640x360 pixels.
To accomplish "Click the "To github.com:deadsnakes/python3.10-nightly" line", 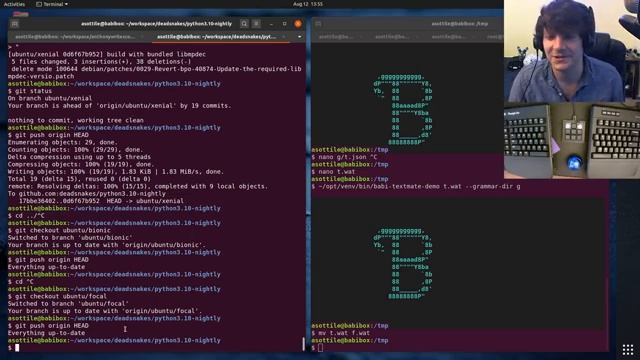I will 87,194.
